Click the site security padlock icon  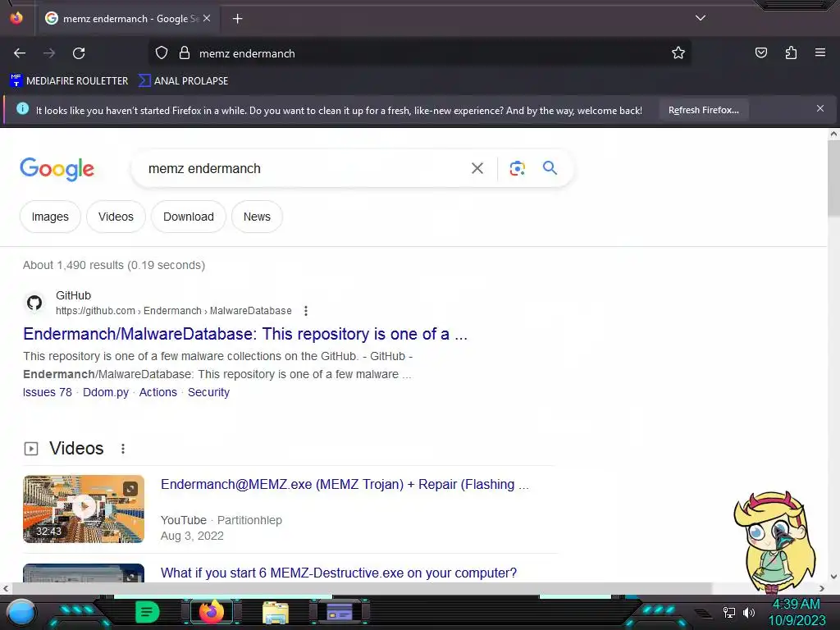[x=185, y=53]
